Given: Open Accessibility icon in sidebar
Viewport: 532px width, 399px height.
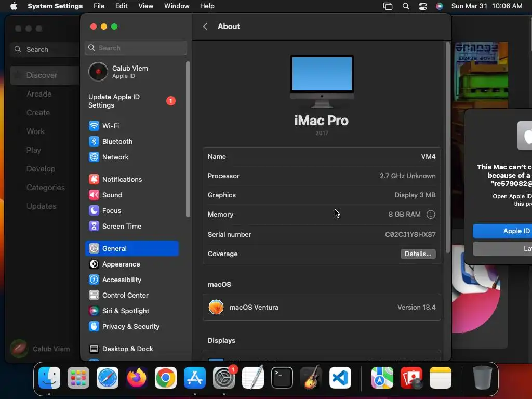Looking at the screenshot, I should [94, 280].
